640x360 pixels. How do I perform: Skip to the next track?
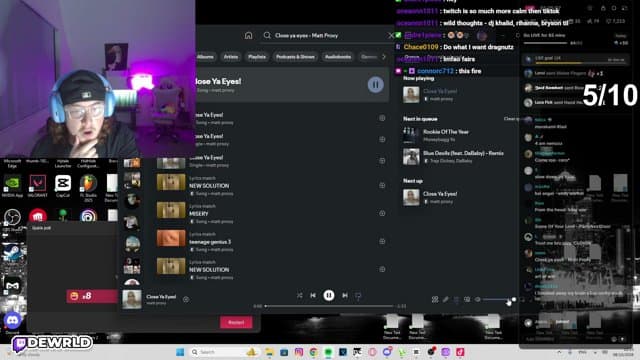345,295
